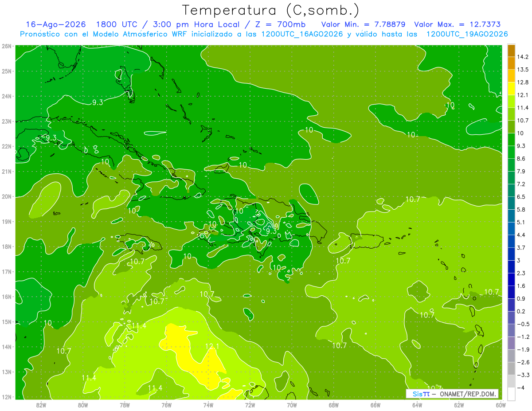The width and height of the screenshot is (532, 411).
Task: Click the '-3.3' color scale label
Action: (524, 375)
